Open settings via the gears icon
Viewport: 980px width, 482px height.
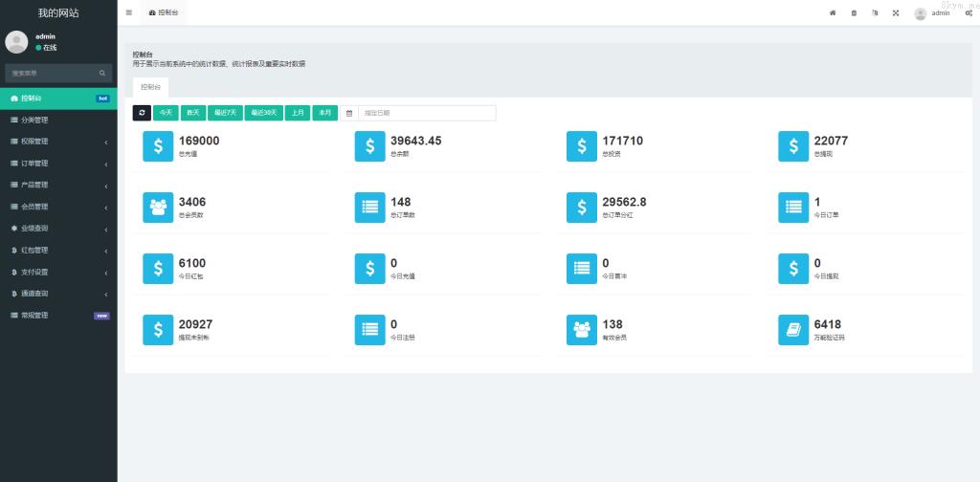tap(969, 12)
